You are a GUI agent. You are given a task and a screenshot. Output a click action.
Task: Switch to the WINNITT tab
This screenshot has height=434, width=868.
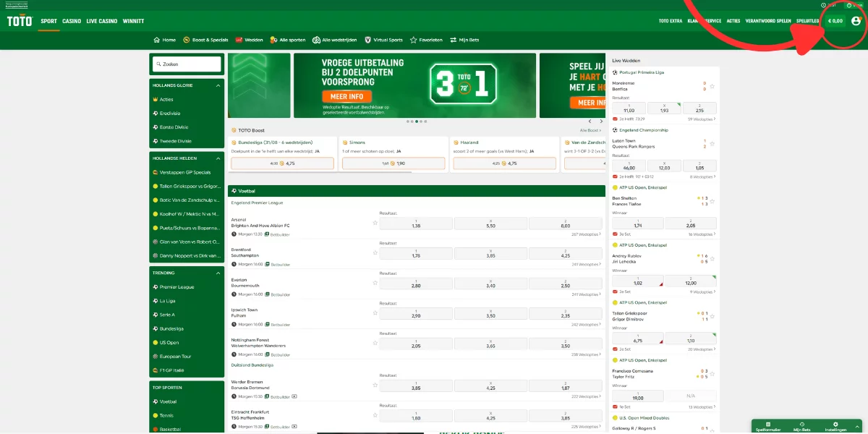(133, 21)
